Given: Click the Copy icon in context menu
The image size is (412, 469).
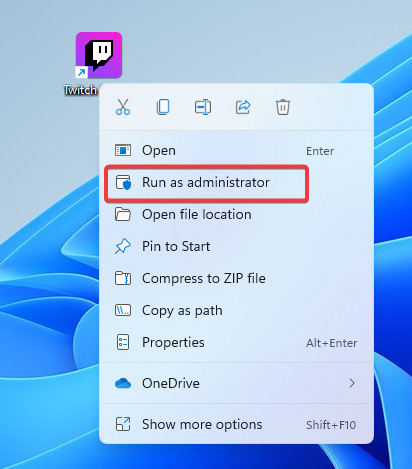Looking at the screenshot, I should click(163, 107).
